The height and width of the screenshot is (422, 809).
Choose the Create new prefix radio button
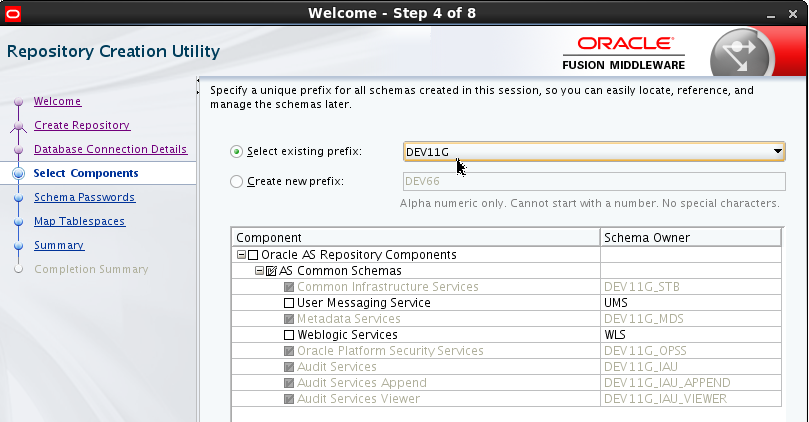tap(236, 182)
